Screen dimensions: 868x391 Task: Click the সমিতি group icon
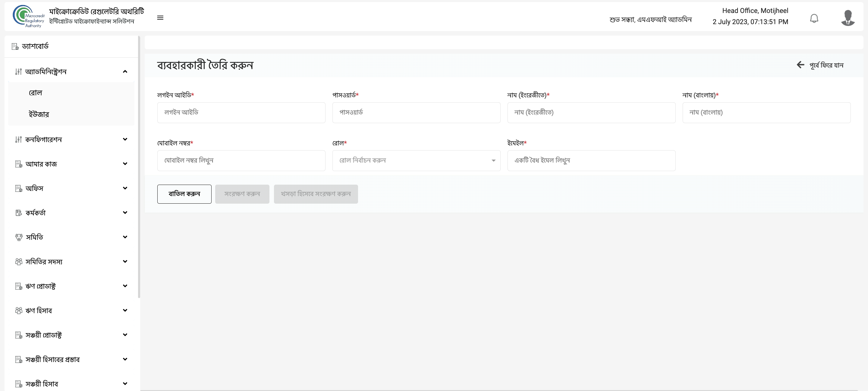point(19,237)
